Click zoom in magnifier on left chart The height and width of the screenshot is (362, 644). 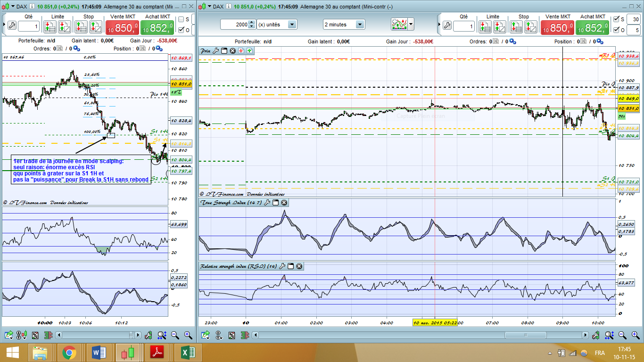point(188,335)
